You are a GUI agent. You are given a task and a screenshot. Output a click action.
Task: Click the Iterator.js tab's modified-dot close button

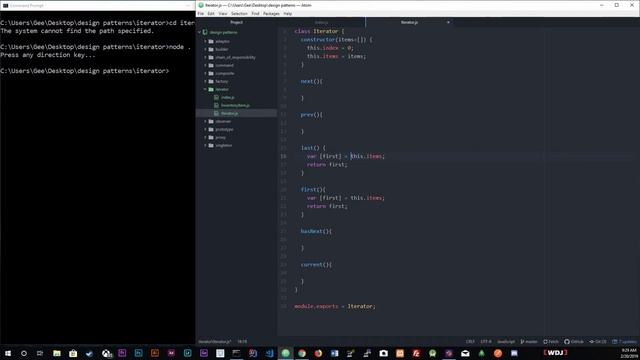(448, 22)
